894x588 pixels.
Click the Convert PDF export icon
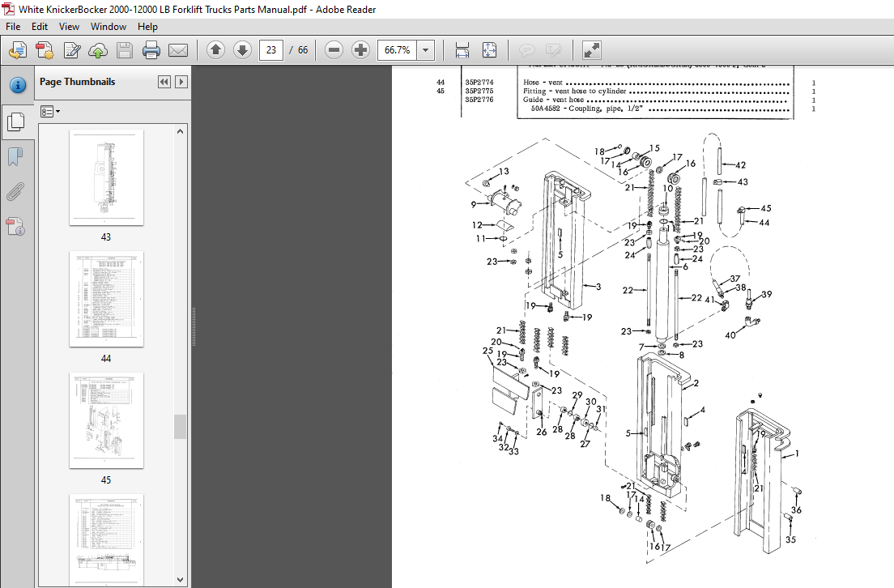coord(45,50)
